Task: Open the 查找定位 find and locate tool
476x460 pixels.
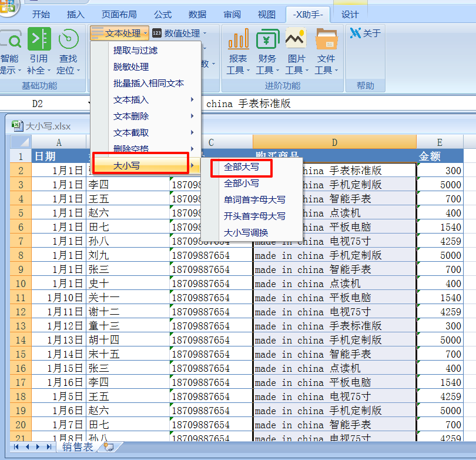Action: pyautogui.click(x=68, y=51)
